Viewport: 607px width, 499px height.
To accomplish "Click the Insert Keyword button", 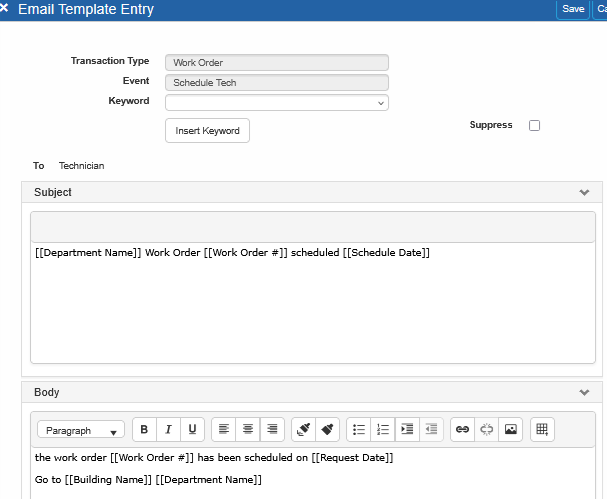I will 207,131.
